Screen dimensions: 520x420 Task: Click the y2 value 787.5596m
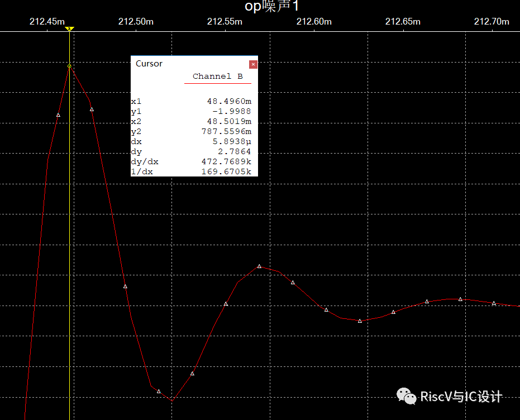226,132
